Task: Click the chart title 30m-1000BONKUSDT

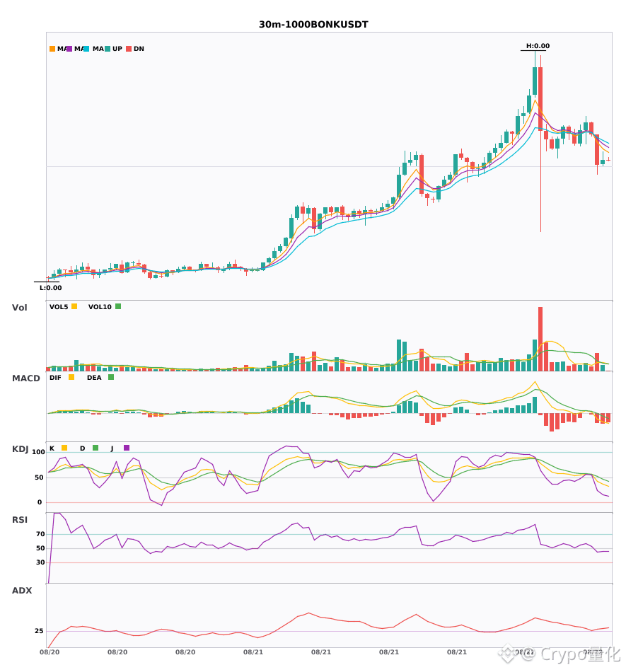Action: 313,25
